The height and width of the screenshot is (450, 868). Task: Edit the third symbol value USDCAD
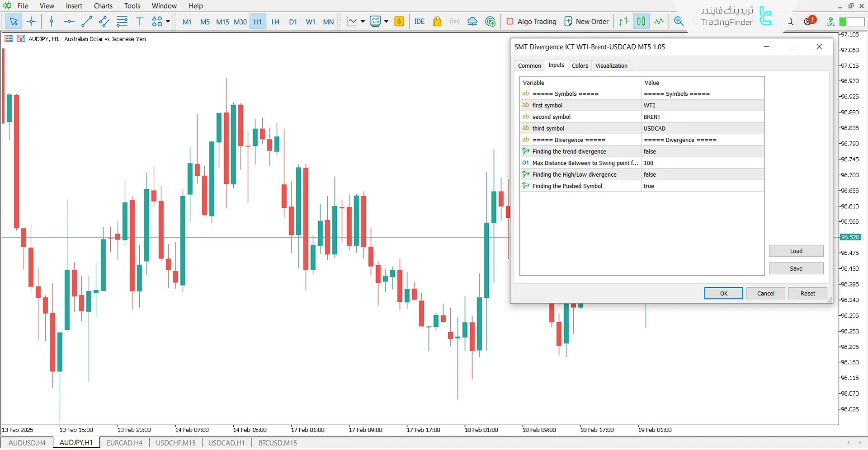tap(703, 128)
